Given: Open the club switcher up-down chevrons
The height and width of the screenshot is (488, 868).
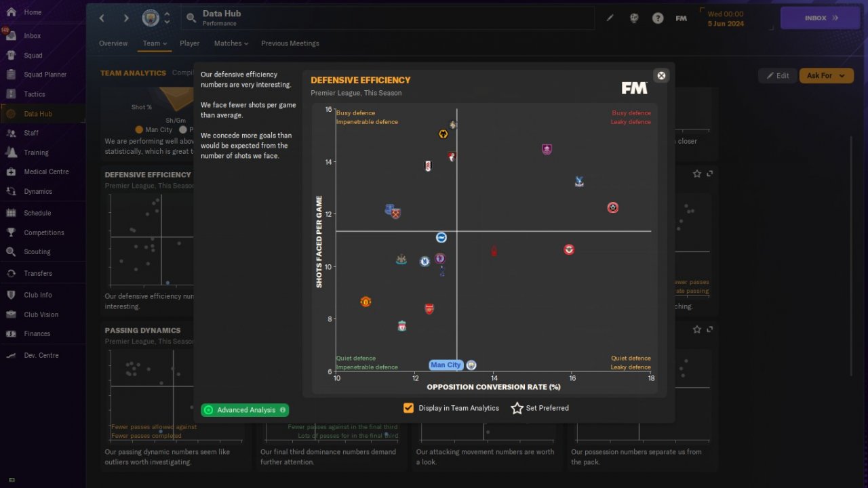Looking at the screenshot, I should click(167, 18).
